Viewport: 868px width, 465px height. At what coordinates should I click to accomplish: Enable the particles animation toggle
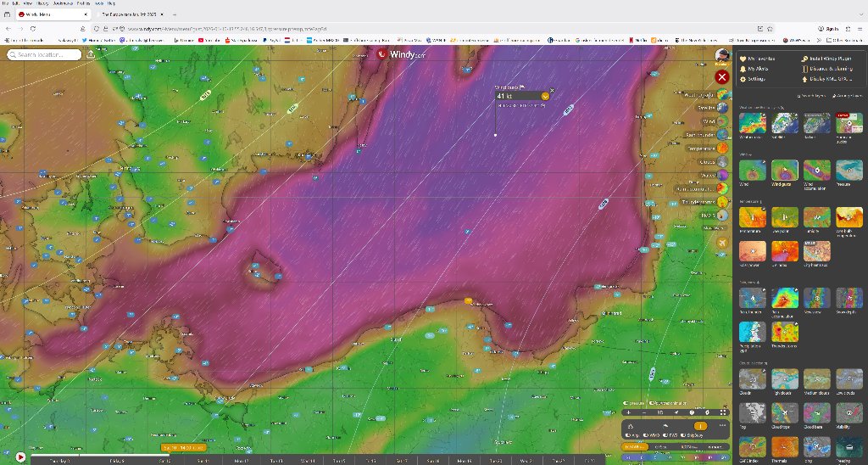pos(651,403)
